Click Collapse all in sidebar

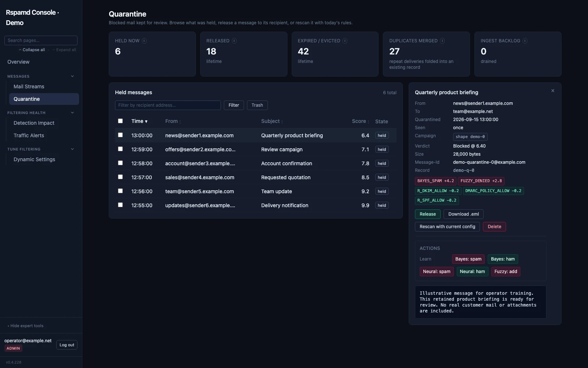[x=32, y=50]
